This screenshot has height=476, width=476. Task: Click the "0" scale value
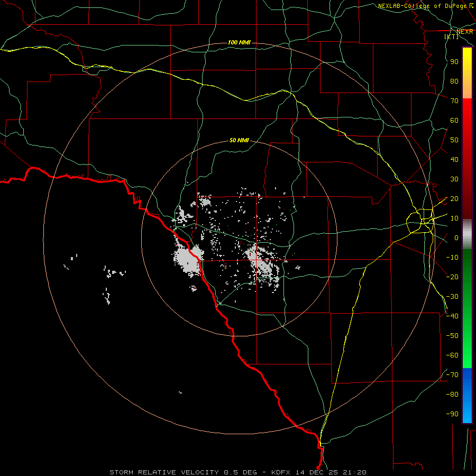(x=456, y=238)
